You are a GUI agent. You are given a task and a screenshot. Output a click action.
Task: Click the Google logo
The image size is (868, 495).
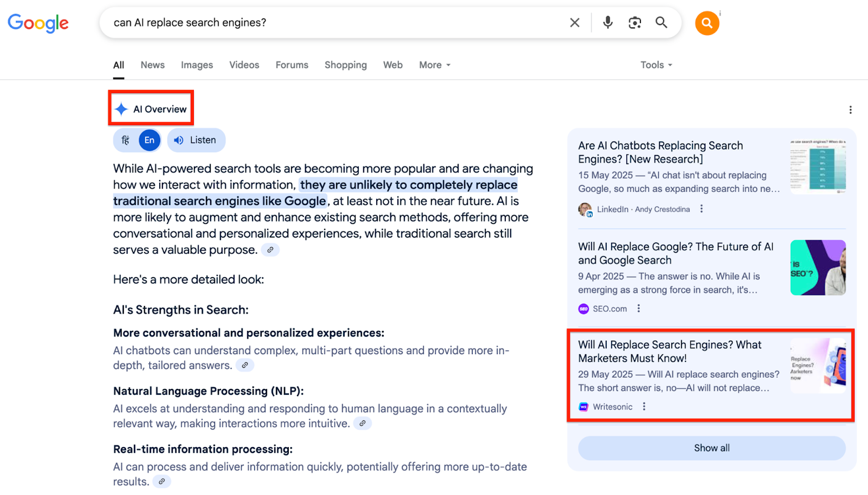pos(38,23)
